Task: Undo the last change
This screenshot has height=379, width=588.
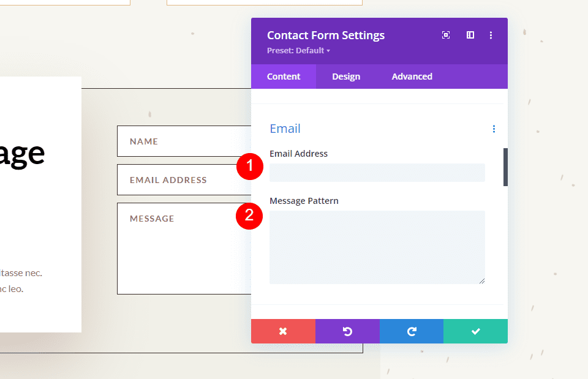Action: point(347,331)
